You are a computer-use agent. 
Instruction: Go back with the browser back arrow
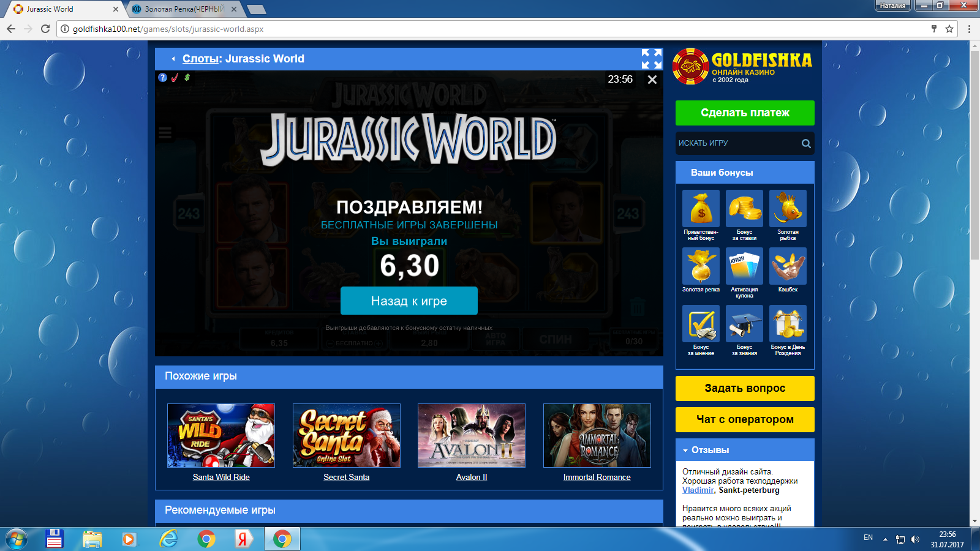click(11, 29)
